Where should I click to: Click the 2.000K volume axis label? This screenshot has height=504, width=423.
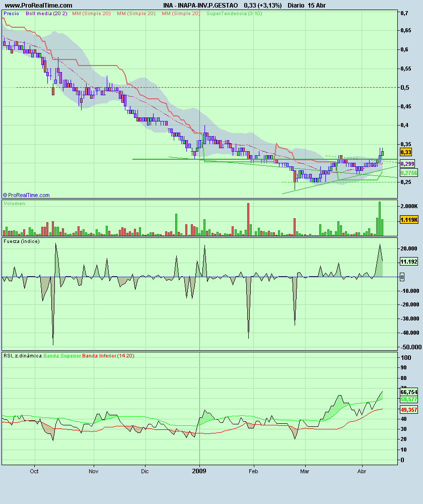pos(409,206)
